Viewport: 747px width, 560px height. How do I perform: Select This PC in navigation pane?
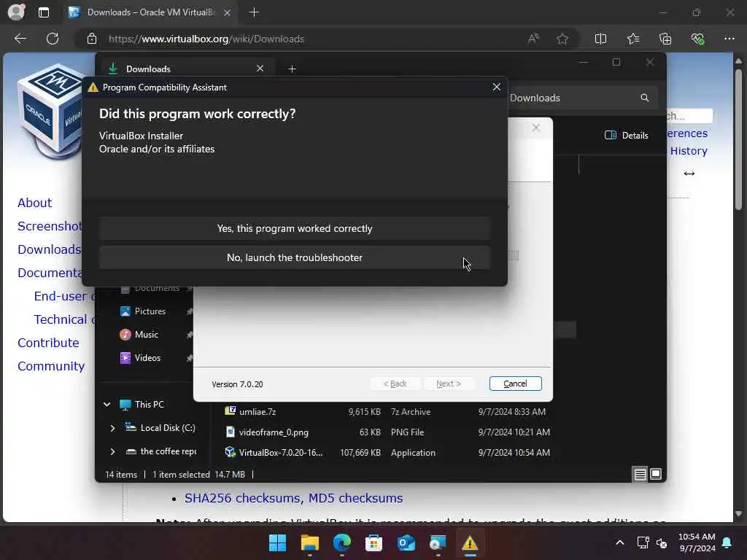pos(149,405)
